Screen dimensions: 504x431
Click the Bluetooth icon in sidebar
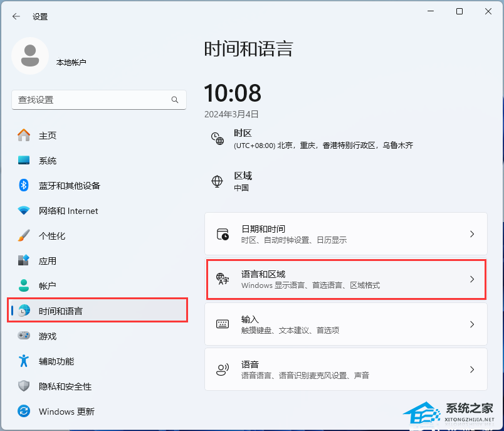24,185
